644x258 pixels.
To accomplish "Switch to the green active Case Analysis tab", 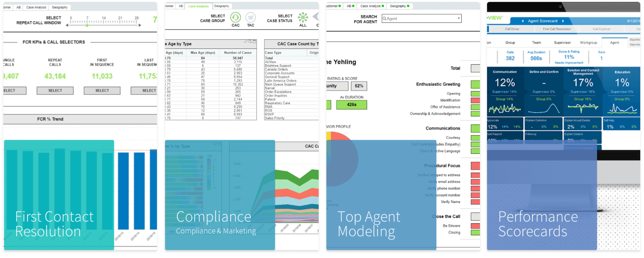I will coord(198,6).
